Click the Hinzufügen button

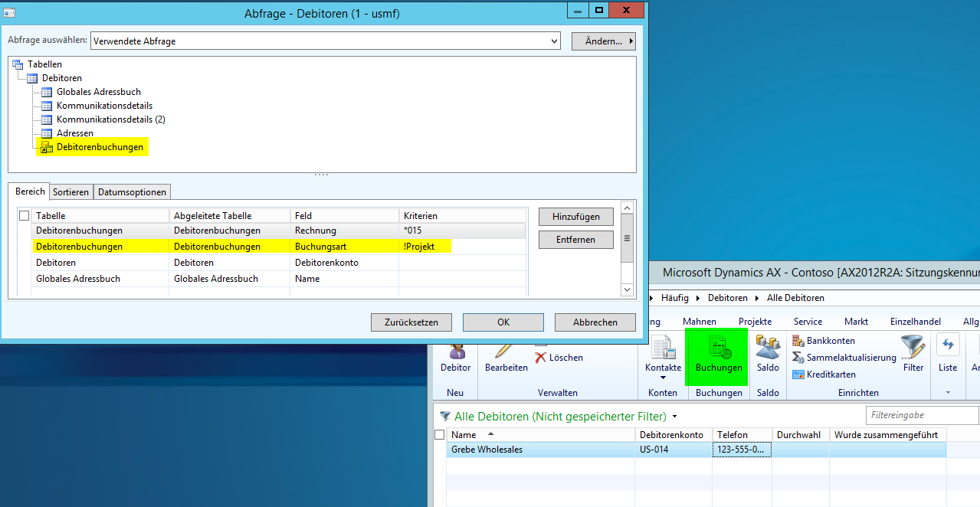click(576, 218)
